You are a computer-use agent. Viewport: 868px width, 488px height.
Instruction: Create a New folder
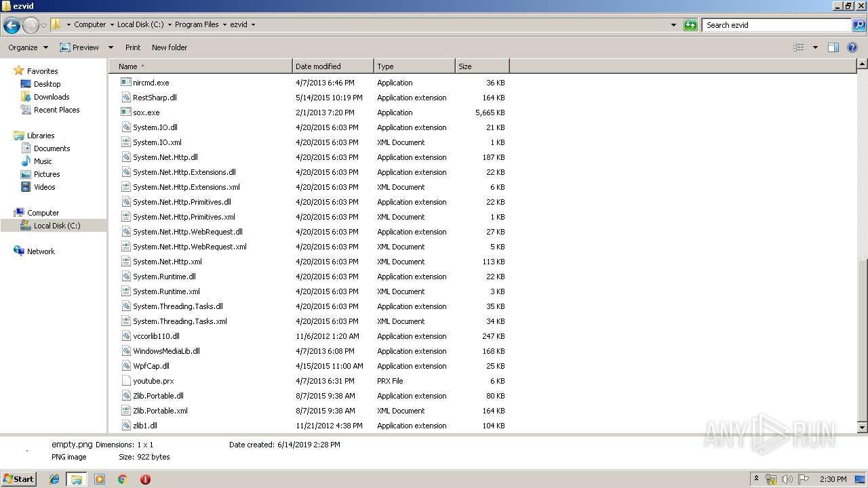170,47
